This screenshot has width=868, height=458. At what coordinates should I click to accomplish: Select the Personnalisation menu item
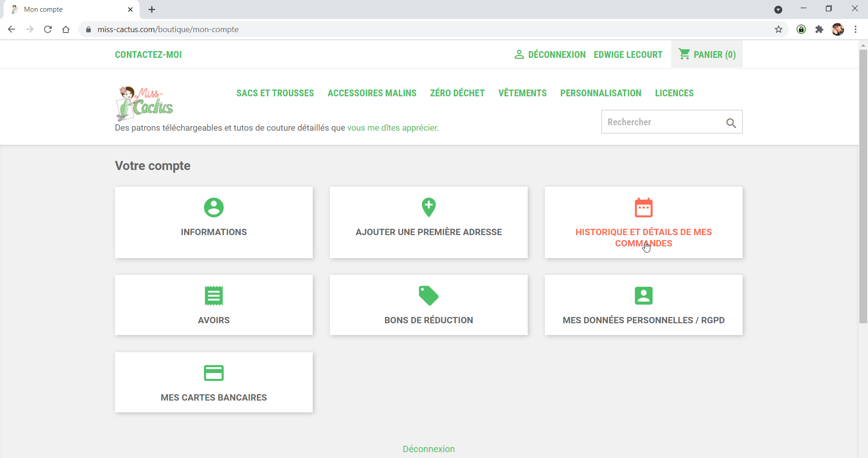click(601, 93)
